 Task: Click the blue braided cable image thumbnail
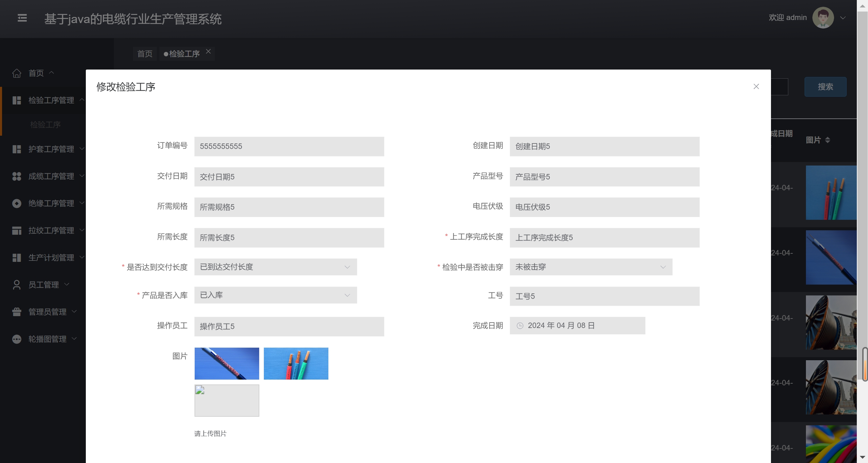click(x=227, y=364)
